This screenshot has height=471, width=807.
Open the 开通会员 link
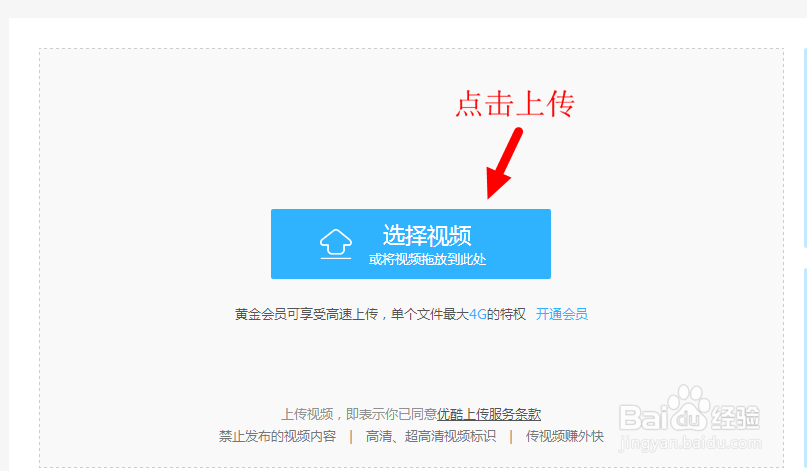coord(562,314)
